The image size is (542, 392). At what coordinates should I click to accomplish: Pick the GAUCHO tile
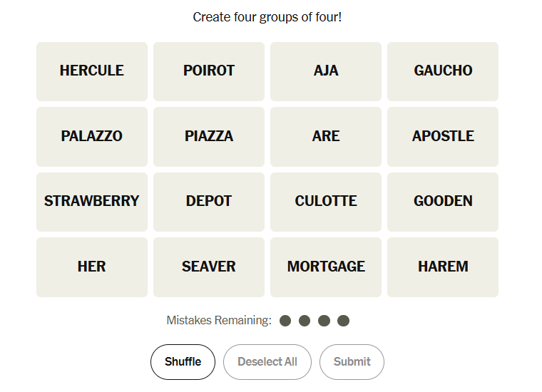[443, 71]
